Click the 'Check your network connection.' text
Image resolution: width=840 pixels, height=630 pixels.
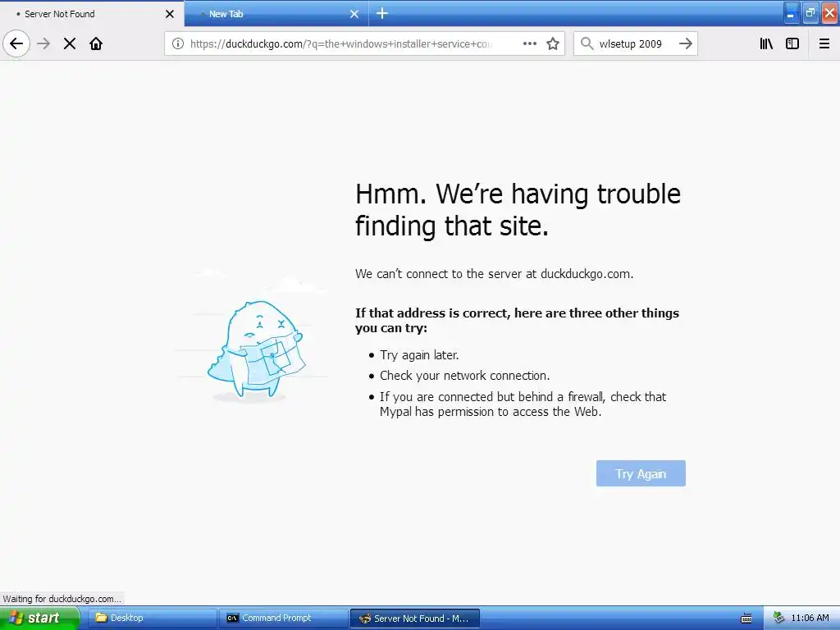click(x=464, y=376)
